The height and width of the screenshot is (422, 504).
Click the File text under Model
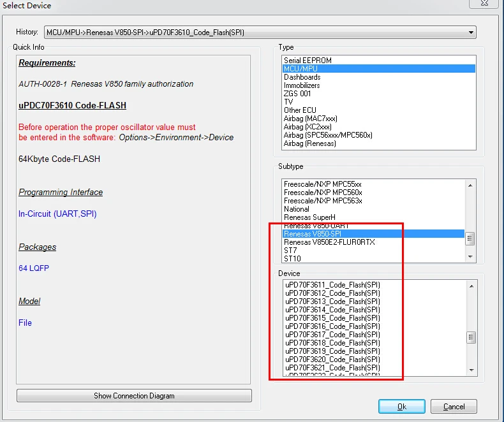[25, 323]
